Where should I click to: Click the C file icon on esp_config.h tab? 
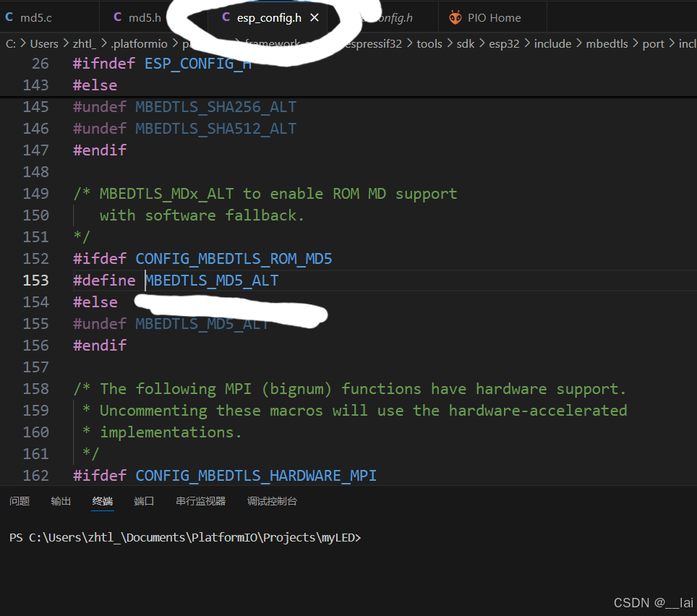pos(225,17)
